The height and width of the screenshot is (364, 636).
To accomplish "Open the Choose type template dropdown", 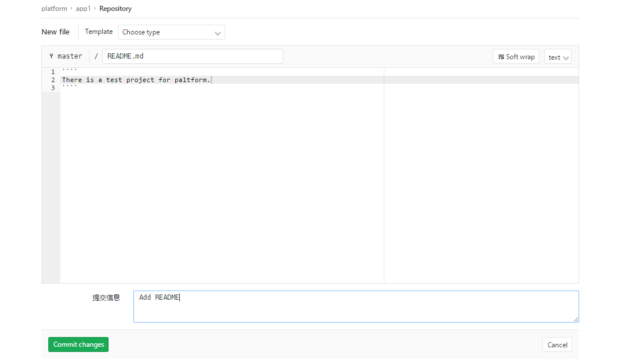I will pyautogui.click(x=171, y=32).
